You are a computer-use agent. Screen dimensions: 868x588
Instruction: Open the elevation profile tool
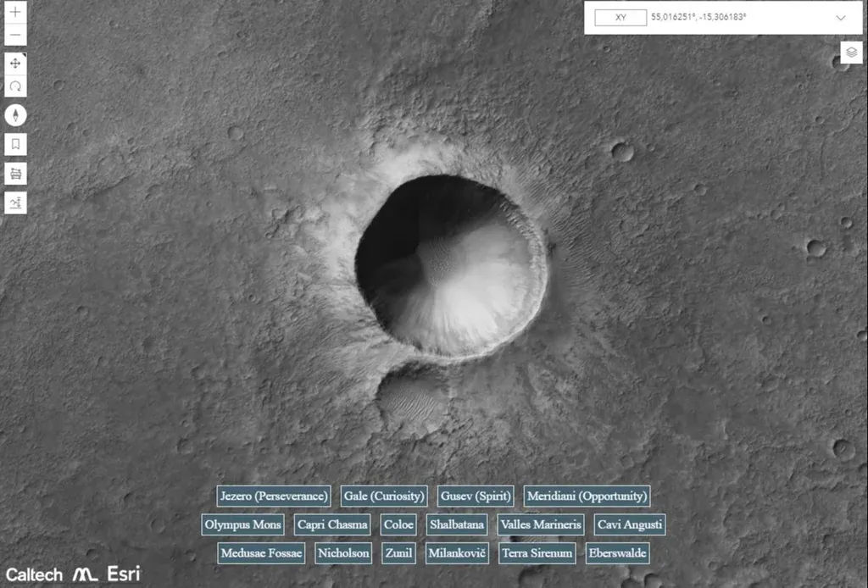(x=15, y=202)
